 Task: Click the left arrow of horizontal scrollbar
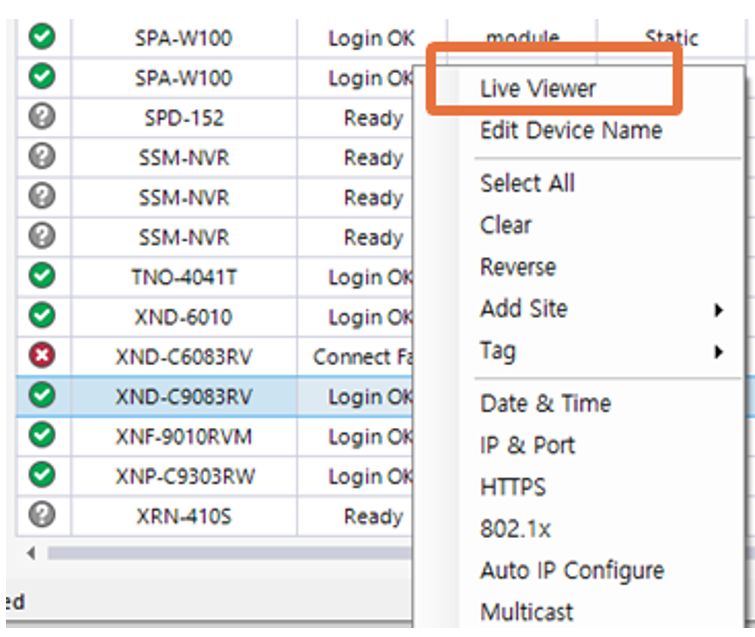(x=30, y=552)
